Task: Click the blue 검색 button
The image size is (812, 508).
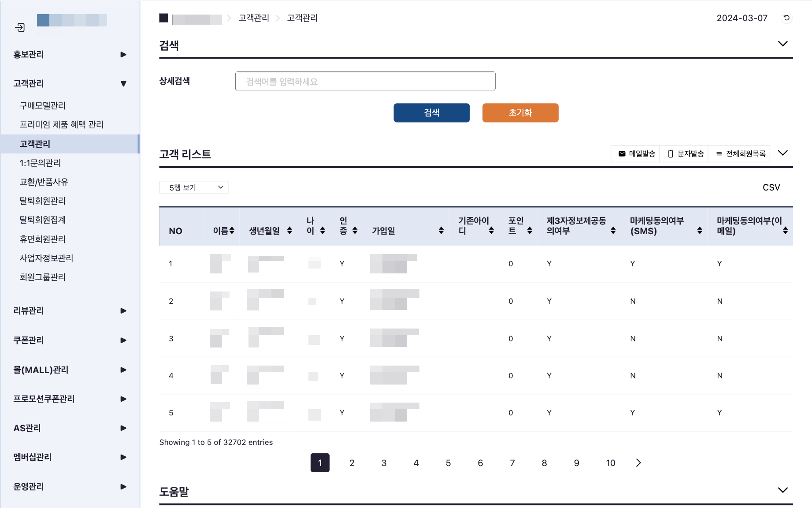Action: pyautogui.click(x=431, y=113)
